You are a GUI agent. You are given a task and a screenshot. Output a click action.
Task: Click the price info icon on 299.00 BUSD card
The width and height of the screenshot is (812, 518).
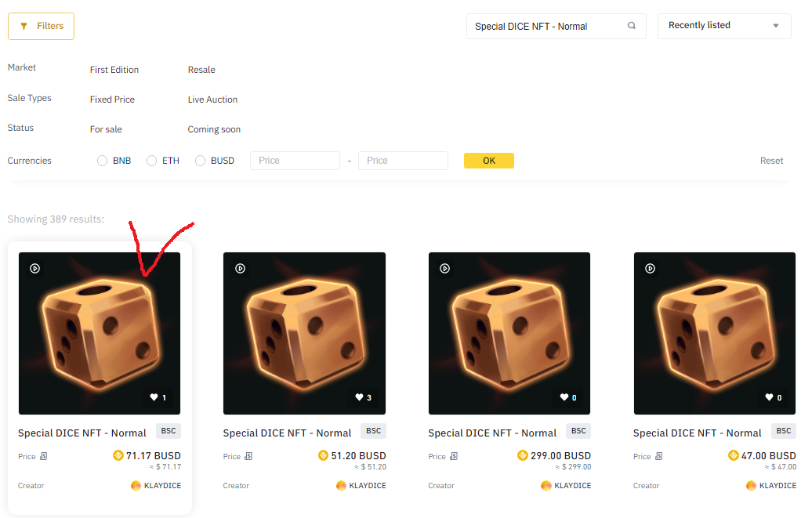[454, 456]
